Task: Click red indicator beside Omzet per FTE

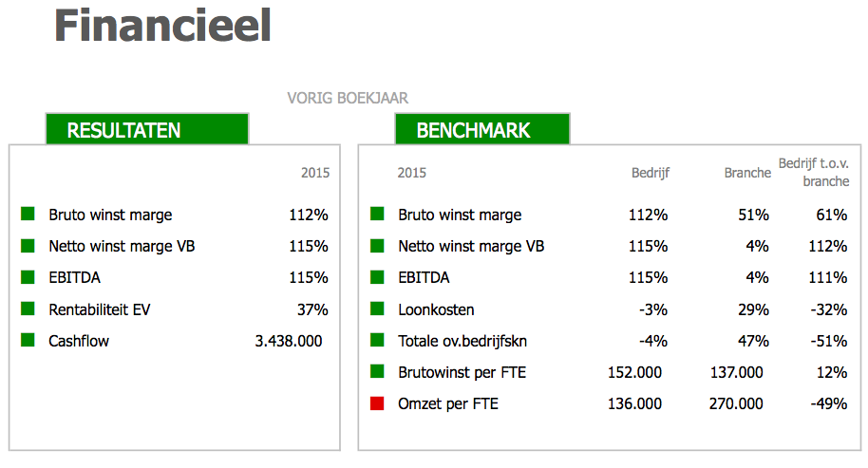Action: 377,403
